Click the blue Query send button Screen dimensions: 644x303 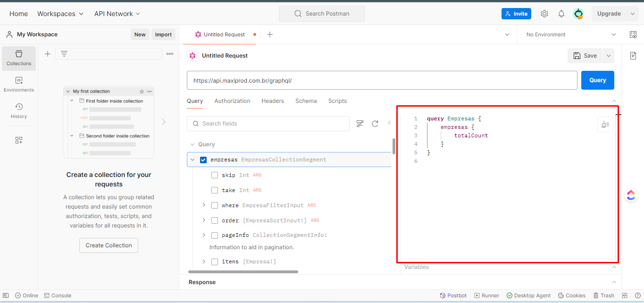598,80
